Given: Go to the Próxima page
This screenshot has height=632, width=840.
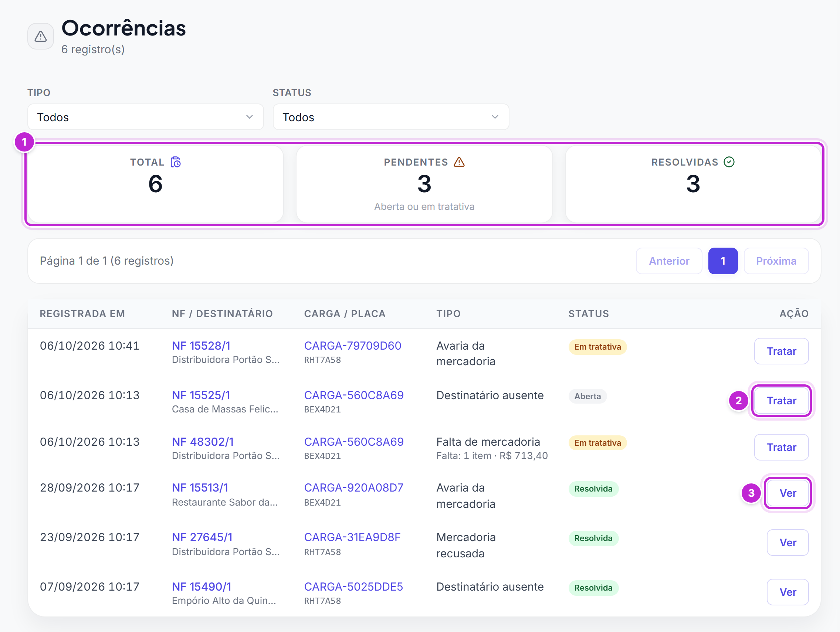Looking at the screenshot, I should pyautogui.click(x=776, y=261).
